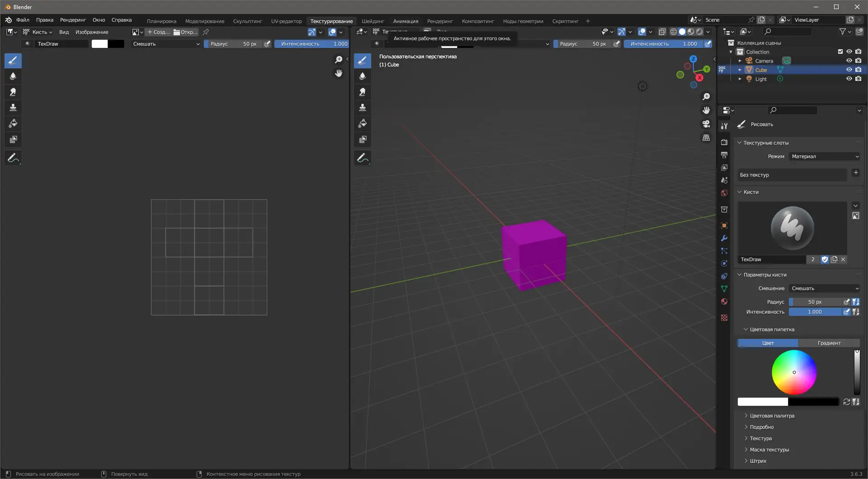This screenshot has width=868, height=479.
Task: Click the camera view icon in the 3D viewport
Action: point(706,124)
